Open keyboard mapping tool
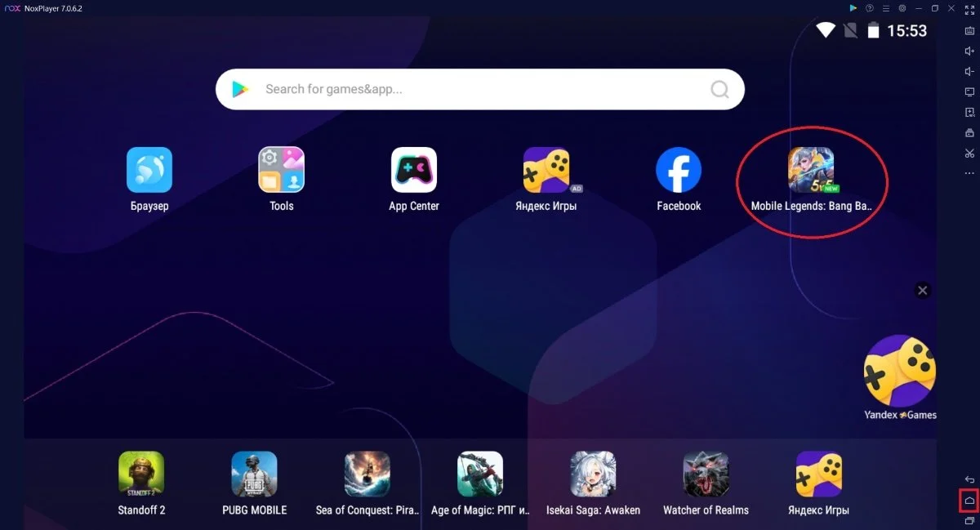Screen dimensions: 980x530 969,29
